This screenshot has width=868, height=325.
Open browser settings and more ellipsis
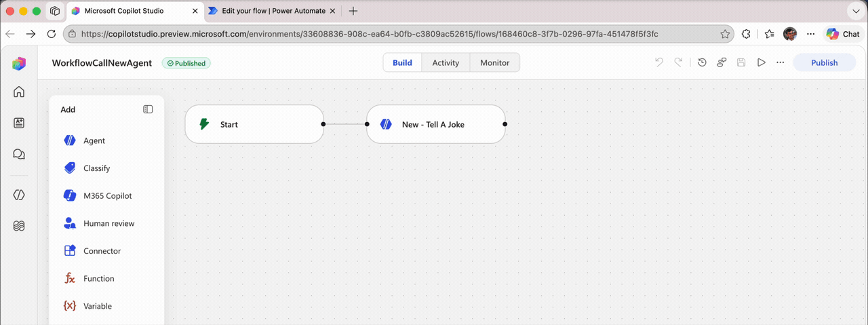[x=810, y=34]
